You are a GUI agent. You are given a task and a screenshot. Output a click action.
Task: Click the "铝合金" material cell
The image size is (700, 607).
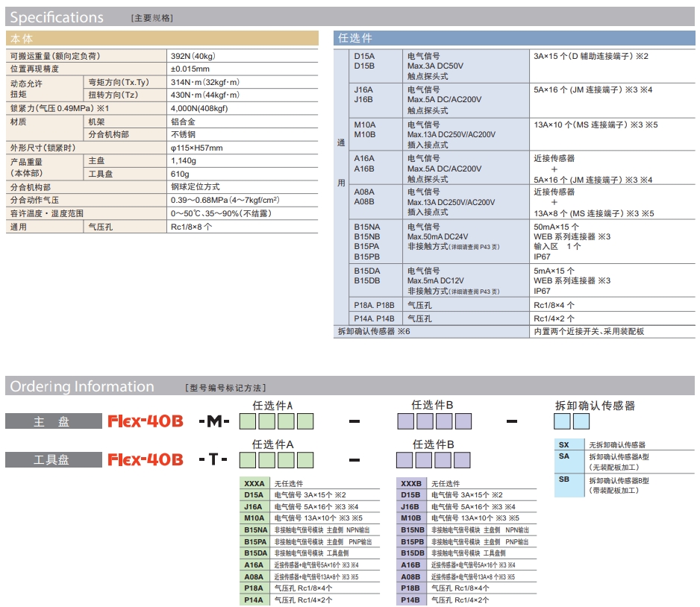[x=183, y=122]
